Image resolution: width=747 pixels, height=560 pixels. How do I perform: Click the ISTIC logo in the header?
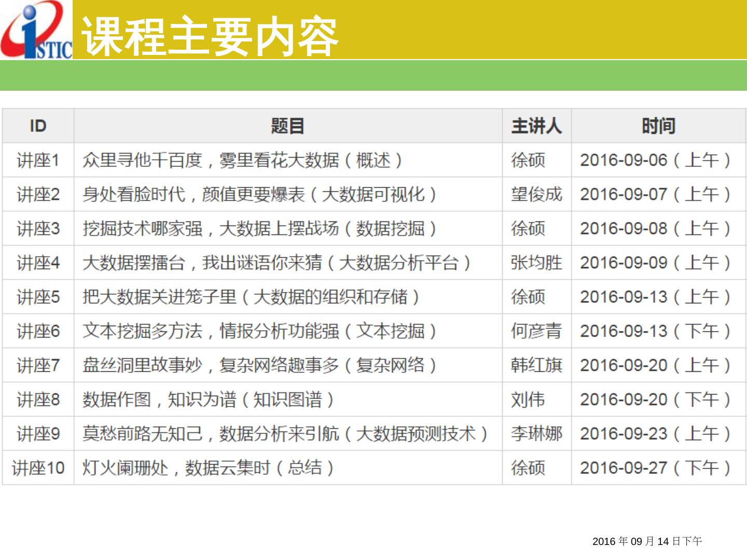point(36,30)
